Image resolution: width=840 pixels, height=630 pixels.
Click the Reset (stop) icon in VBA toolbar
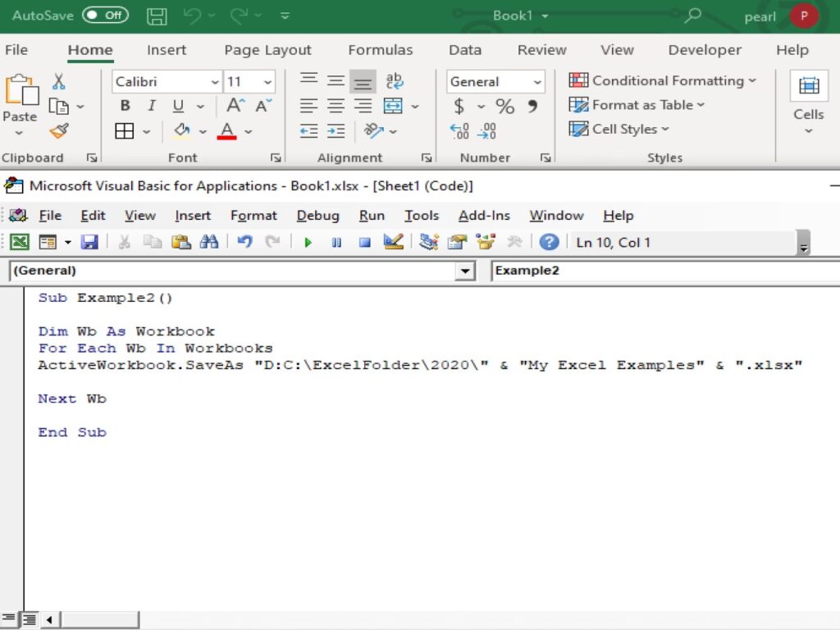pos(365,242)
